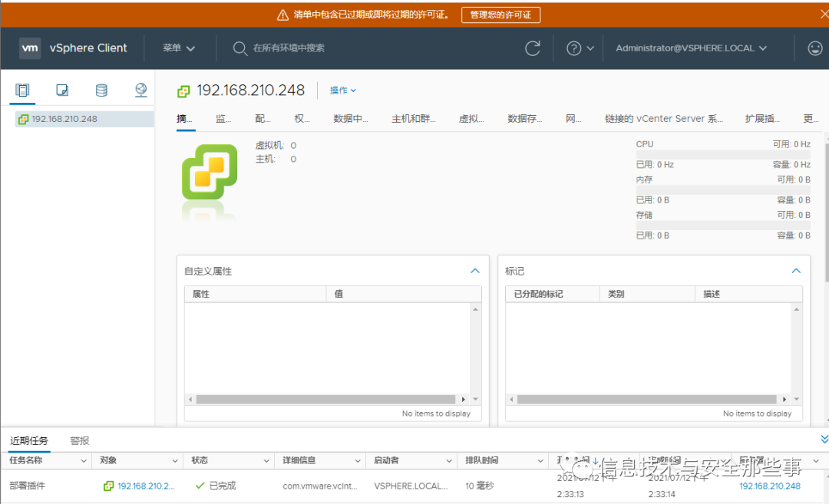Click 已分配的标记 column header
Screen dimensions: 829x504
pos(553,294)
